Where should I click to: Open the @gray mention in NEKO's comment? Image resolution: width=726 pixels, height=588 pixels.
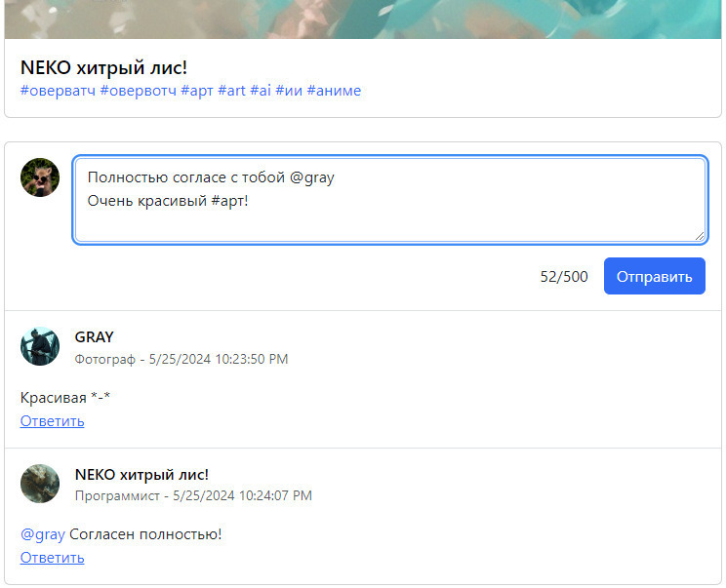[x=42, y=534]
